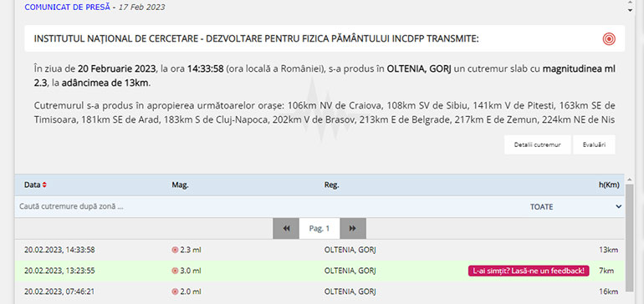Go to previous page with the rewind arrows
Image resolution: width=644 pixels, height=304 pixels.
pyautogui.click(x=286, y=229)
